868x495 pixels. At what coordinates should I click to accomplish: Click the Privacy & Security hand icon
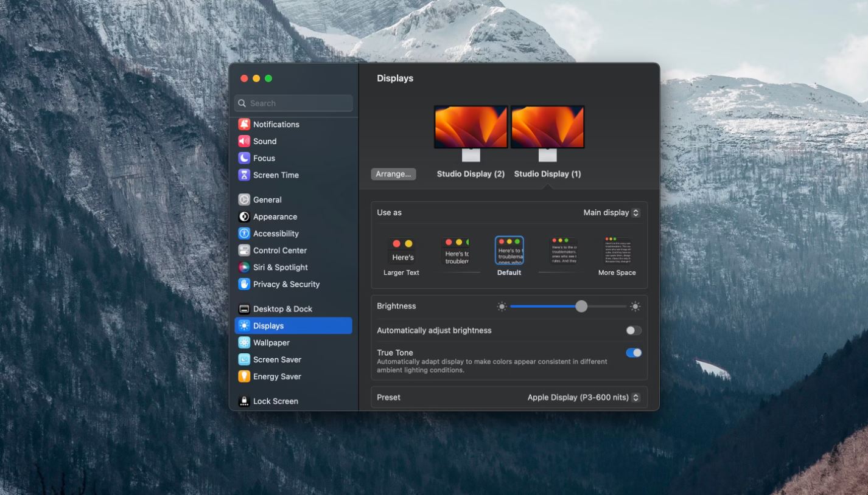[244, 284]
